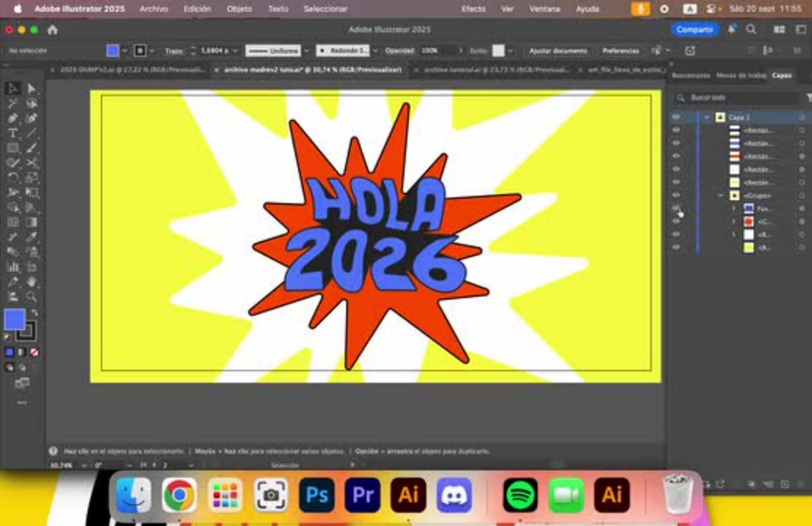The height and width of the screenshot is (526, 812).
Task: Select the Type tool
Action: (13, 133)
